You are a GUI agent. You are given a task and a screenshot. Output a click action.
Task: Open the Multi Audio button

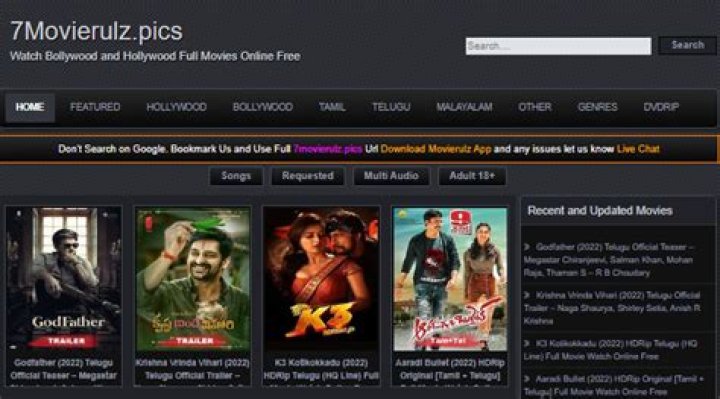391,176
